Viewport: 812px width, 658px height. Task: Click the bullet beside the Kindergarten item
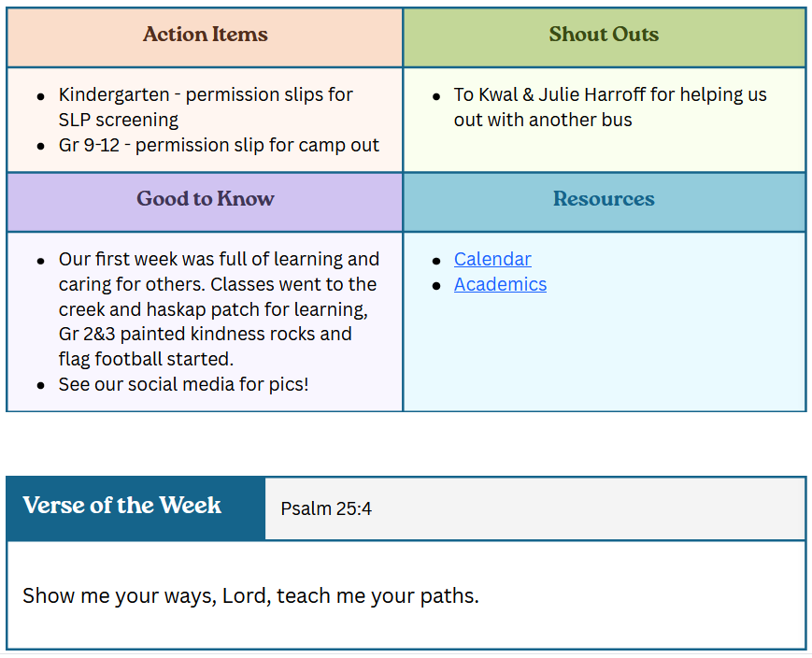41,96
